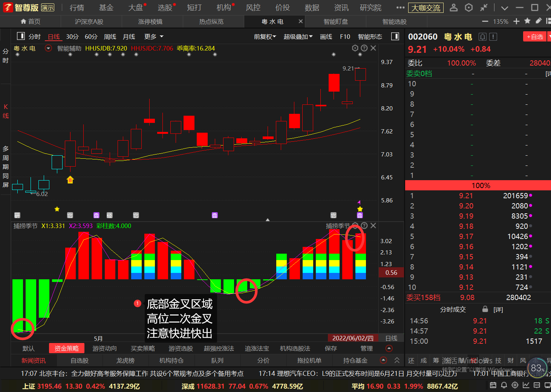This screenshot has height=392, width=551.
Task: Open main chart indicator settings hexagon icon
Action: (355, 48)
